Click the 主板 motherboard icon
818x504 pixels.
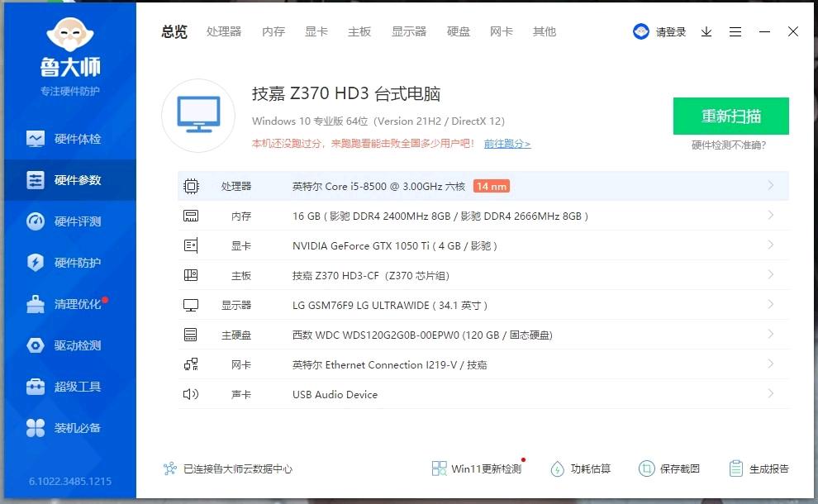[x=191, y=275]
